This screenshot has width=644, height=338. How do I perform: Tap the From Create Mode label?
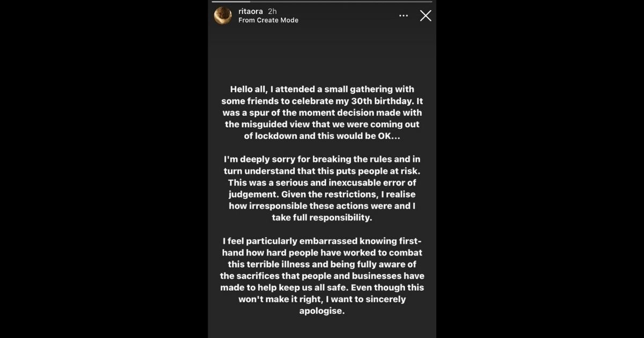(268, 20)
